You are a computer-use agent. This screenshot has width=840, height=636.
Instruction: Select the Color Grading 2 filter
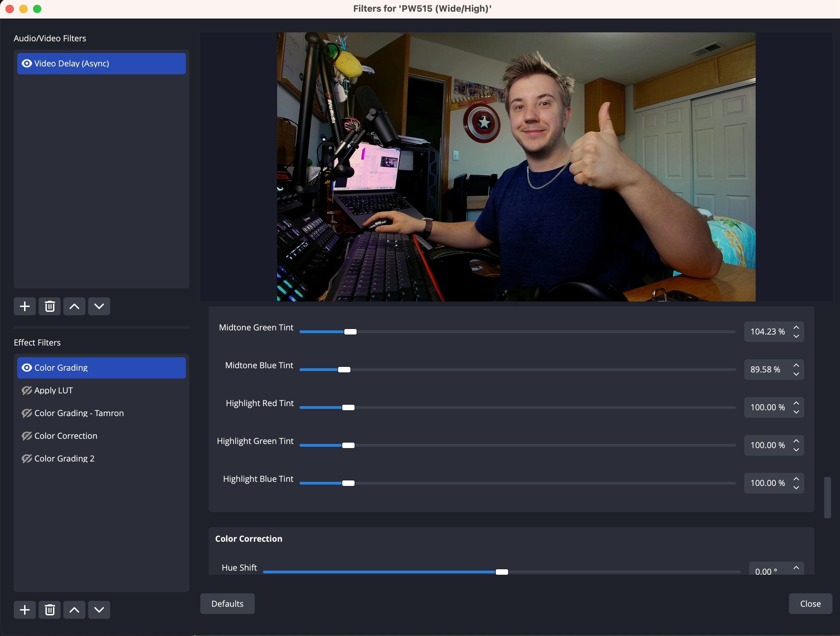tap(64, 458)
